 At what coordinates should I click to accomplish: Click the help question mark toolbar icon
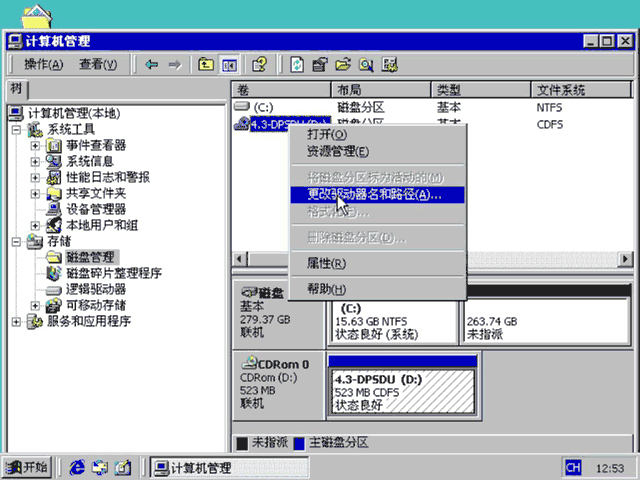(x=260, y=64)
